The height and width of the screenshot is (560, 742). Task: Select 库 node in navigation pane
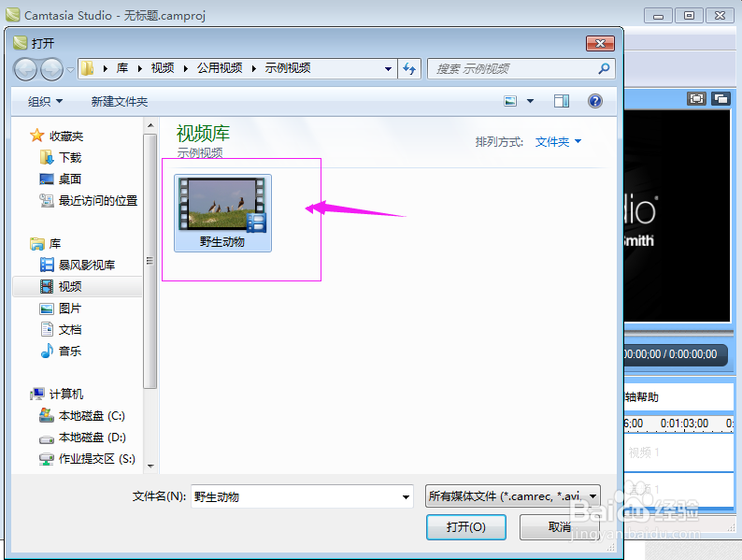[x=46, y=244]
